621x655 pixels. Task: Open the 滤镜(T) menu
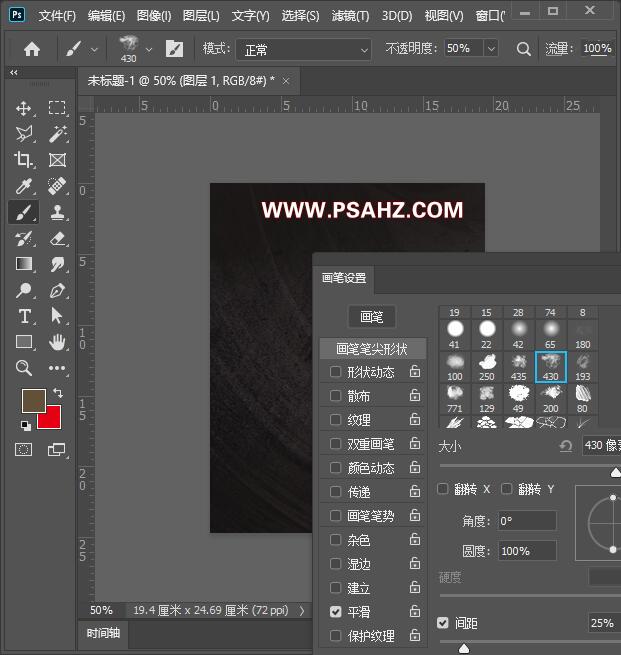350,16
